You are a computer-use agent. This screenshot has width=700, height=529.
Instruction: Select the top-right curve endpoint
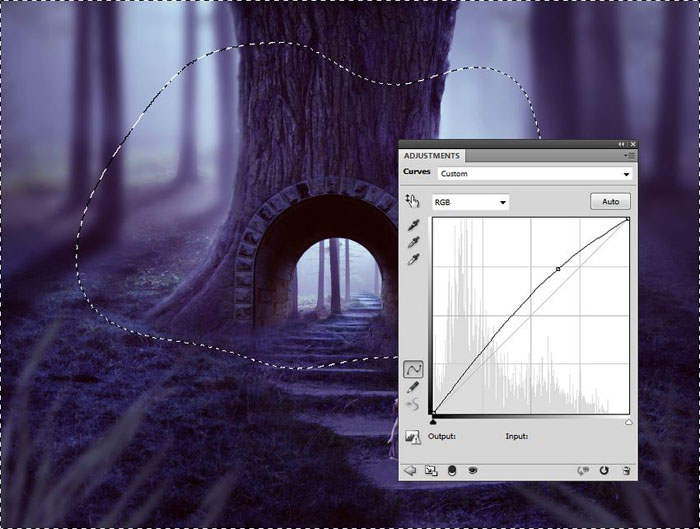tap(628, 219)
